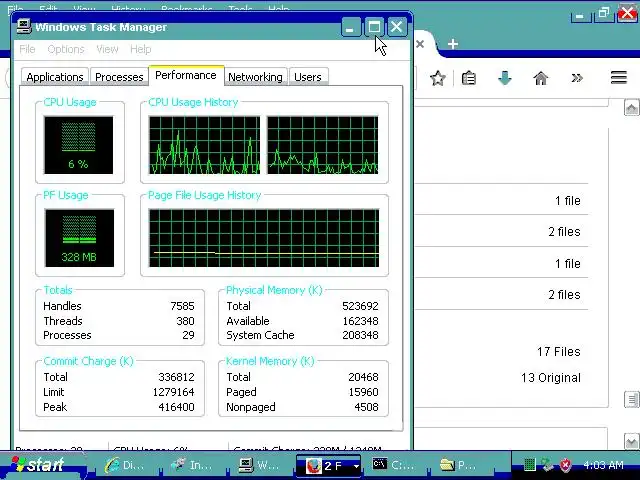640x480 pixels.
Task: Click Commit Charge Limit 1279164
Action: pos(173,392)
